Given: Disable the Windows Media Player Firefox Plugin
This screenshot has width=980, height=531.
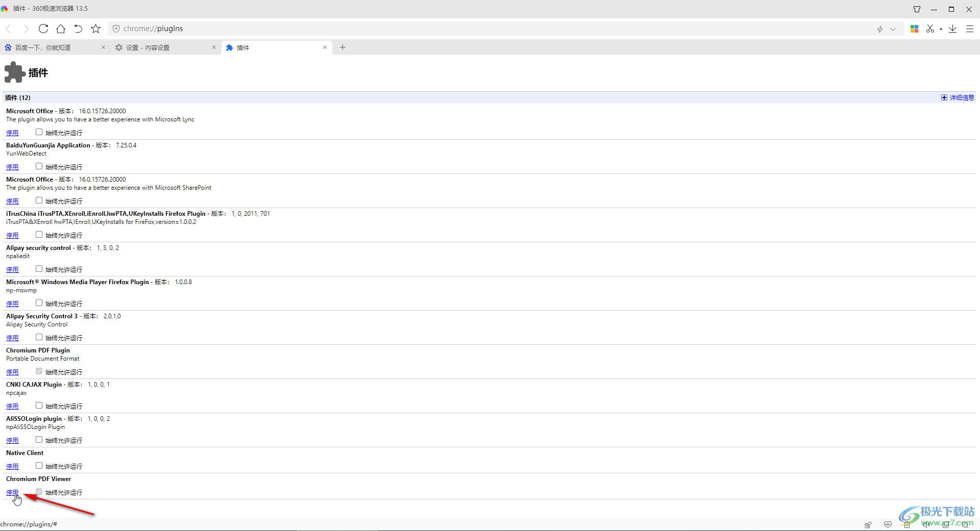Looking at the screenshot, I should coord(12,304).
